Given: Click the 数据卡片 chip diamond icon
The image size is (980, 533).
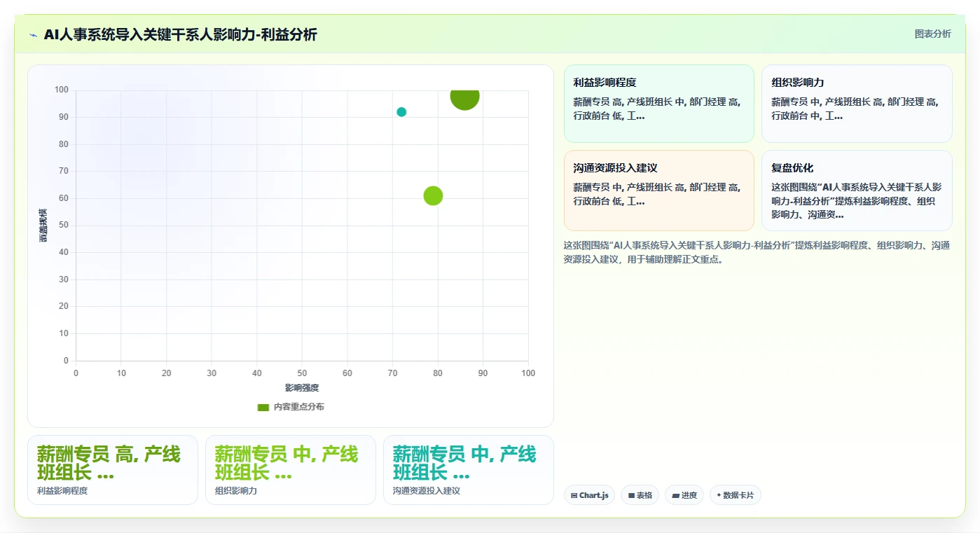Looking at the screenshot, I should click(719, 495).
